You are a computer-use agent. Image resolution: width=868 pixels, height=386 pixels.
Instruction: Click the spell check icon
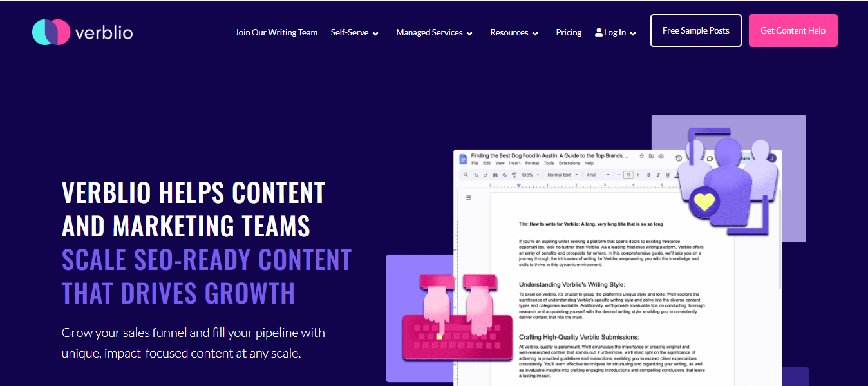pos(504,175)
